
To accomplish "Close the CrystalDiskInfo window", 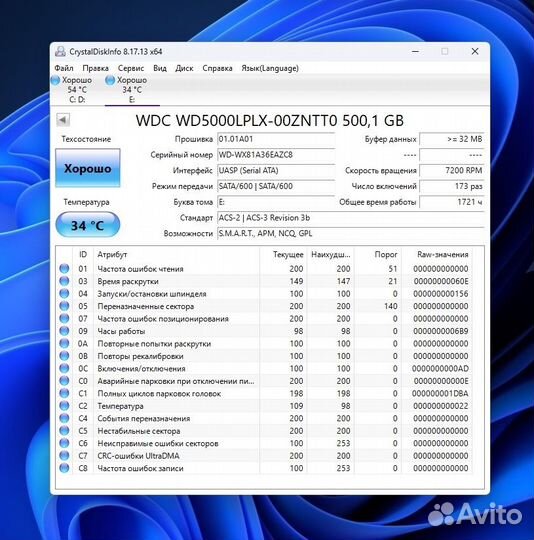I will (475, 51).
